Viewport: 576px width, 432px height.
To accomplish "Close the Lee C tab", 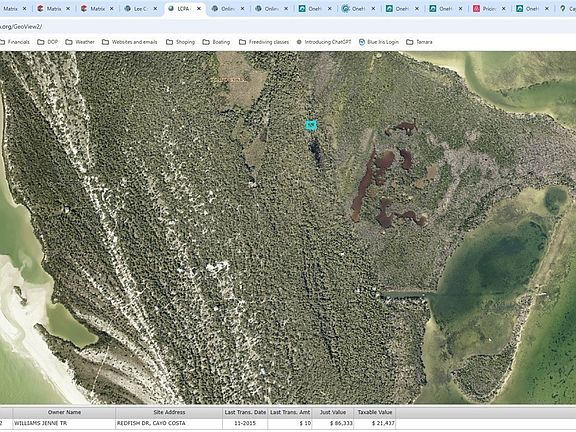I will click(x=155, y=8).
